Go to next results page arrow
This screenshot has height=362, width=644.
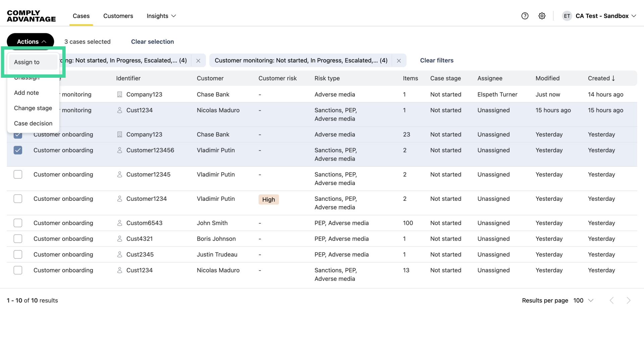[629, 300]
